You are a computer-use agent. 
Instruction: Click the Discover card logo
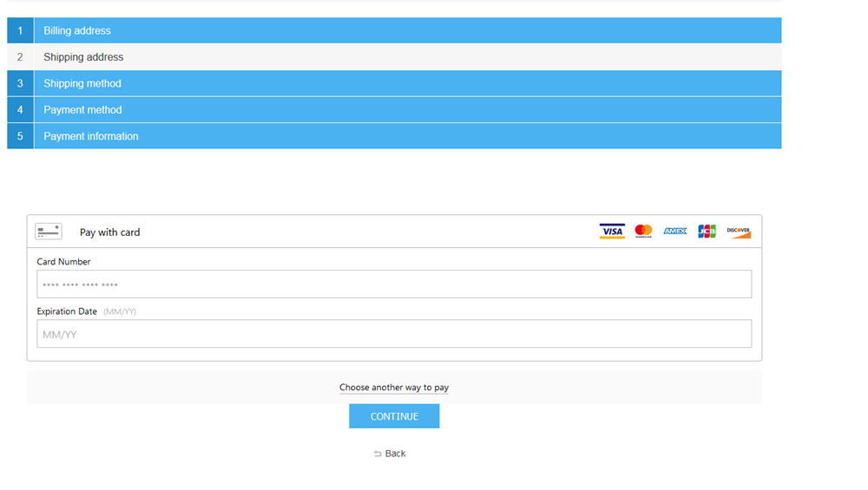[739, 232]
